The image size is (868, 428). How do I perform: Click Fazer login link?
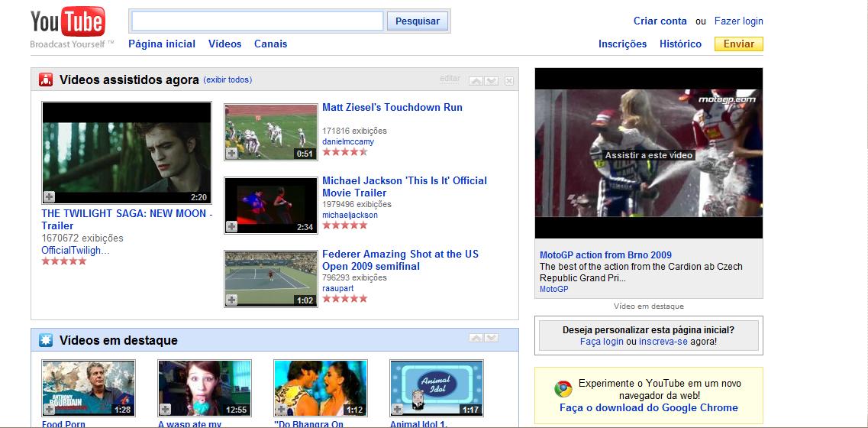tap(738, 21)
